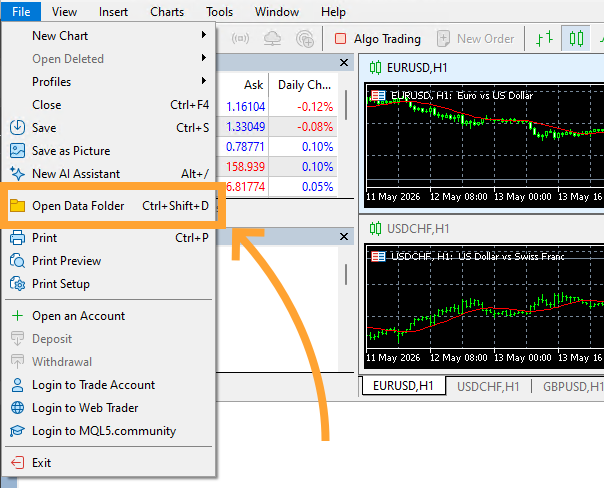Screen dimensions: 604x488
Task: Close the Market Watch panel
Action: (x=344, y=62)
